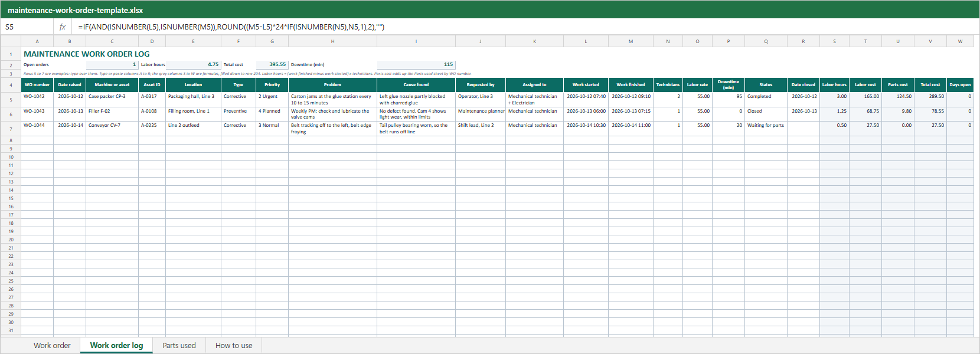This screenshot has height=354, width=980.
Task: Select the Carton jams problem cell
Action: [x=332, y=100]
